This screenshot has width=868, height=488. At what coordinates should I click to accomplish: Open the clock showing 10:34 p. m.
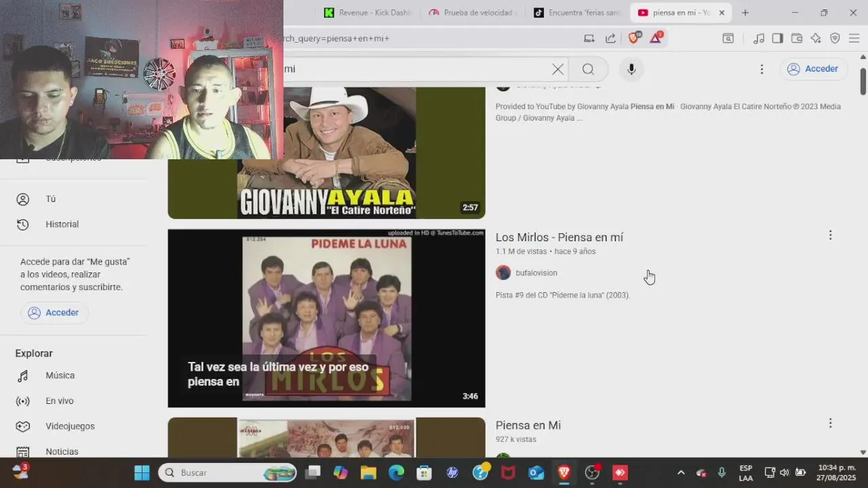tap(836, 472)
